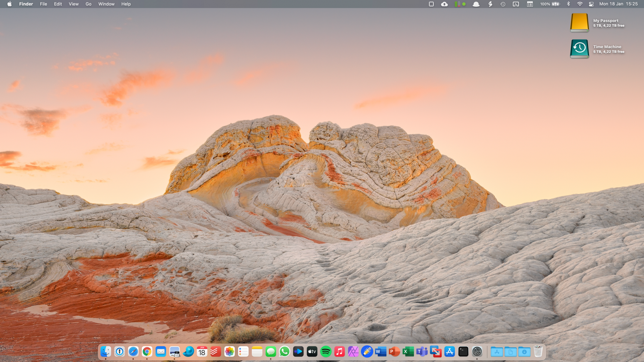Open the Time Machine menu bar dropdown
Screen dimensions: 644x362
(503, 4)
